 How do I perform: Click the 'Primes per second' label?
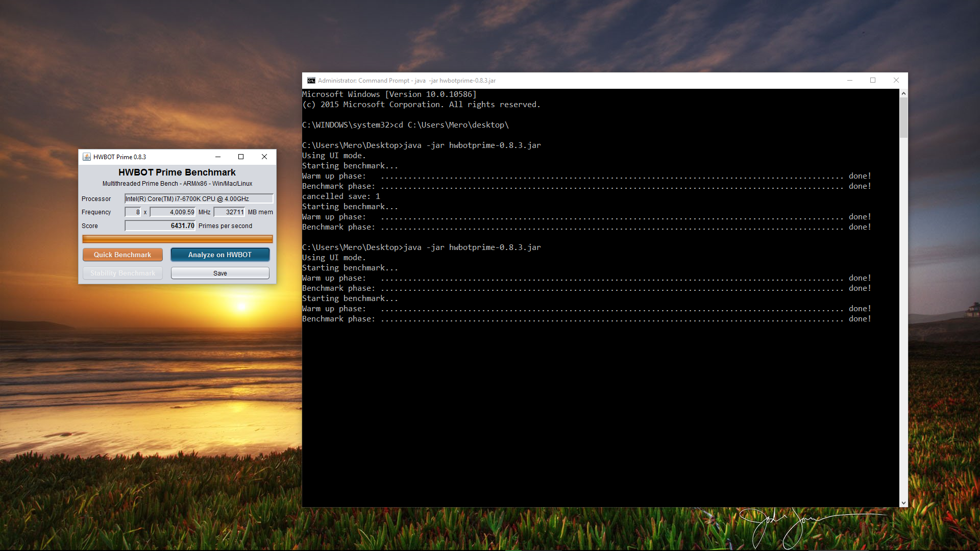coord(225,226)
